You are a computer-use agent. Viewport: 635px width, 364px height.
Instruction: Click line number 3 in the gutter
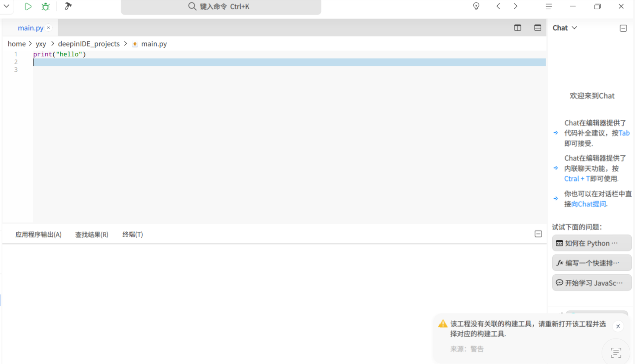pos(15,70)
